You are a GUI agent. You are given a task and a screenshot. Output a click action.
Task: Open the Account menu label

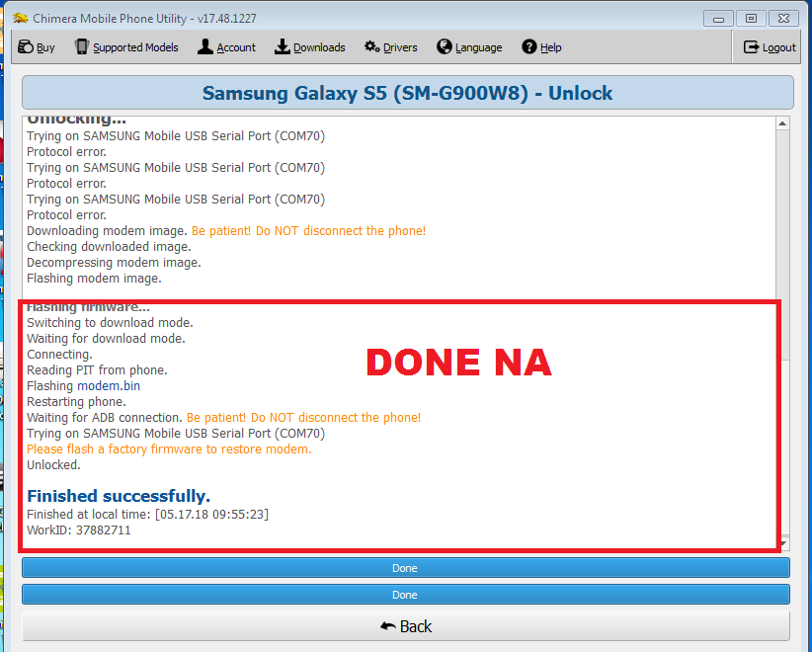coord(236,47)
